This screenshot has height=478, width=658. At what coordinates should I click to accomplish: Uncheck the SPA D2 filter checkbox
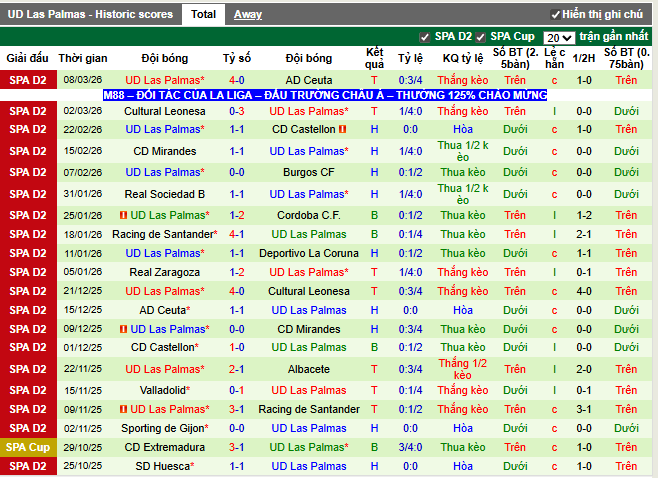tap(425, 37)
